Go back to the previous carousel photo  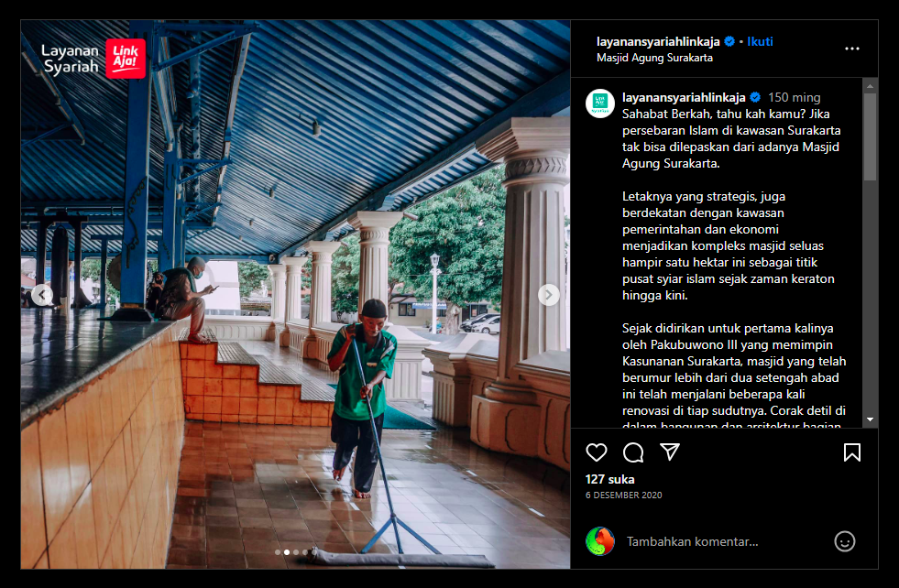click(x=42, y=295)
